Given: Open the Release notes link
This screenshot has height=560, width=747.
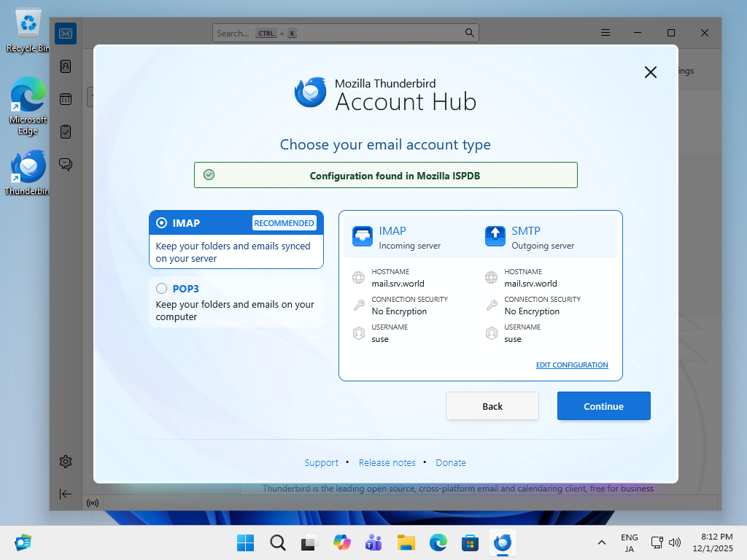Looking at the screenshot, I should 387,463.
